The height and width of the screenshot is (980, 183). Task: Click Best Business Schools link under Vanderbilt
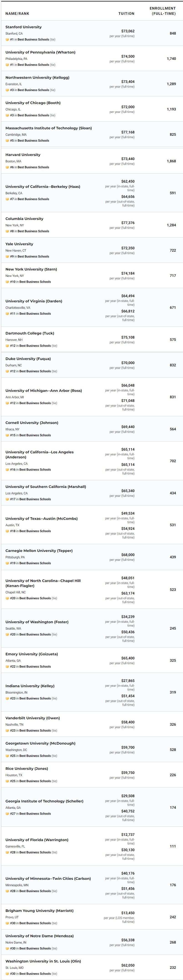pyautogui.click(x=35, y=730)
